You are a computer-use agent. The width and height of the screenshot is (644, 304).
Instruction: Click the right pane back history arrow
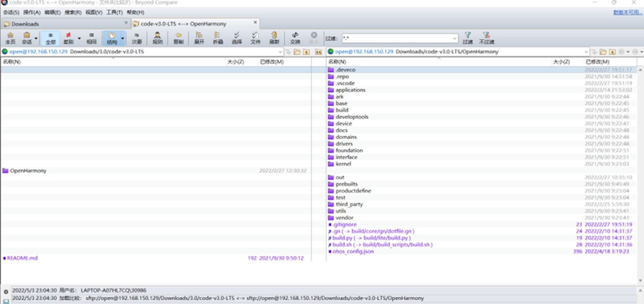[x=621, y=52]
